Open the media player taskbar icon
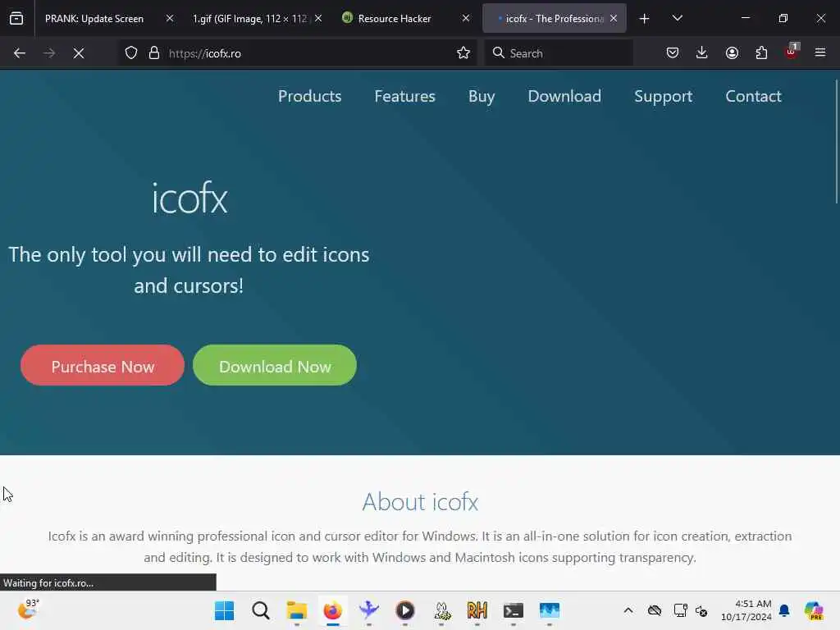 [405, 610]
